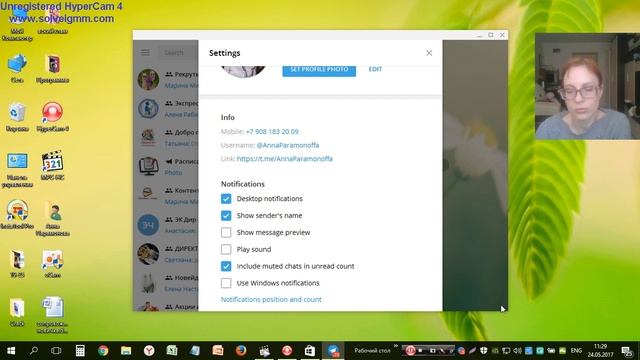640x360 pixels.
Task: Uncheck Desktop notifications checkbox
Action: (226, 199)
